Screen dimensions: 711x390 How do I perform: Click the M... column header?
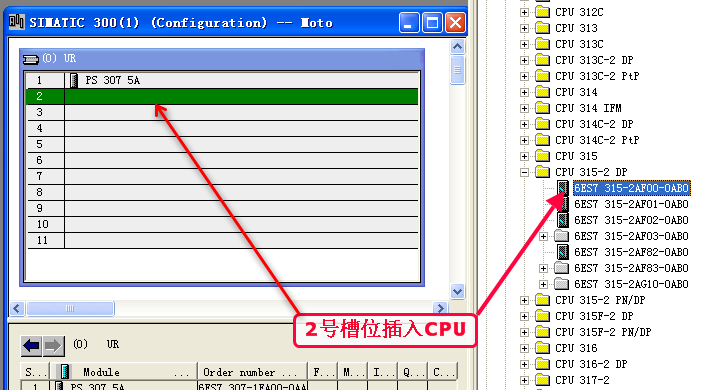(x=352, y=372)
